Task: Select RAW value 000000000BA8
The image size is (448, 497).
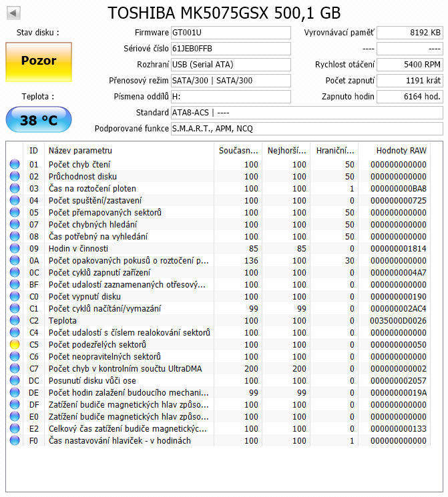Action: click(399, 188)
